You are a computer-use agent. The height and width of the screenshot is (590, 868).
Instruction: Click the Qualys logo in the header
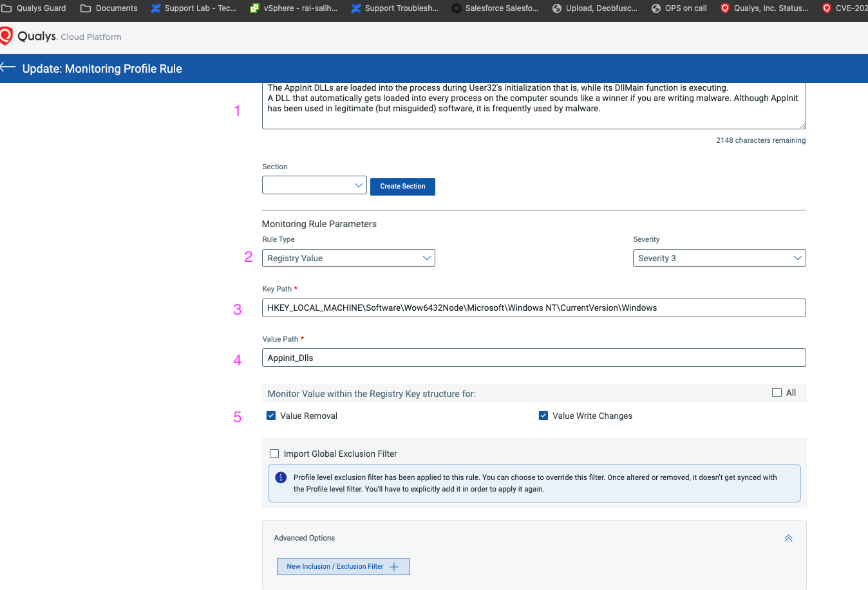click(x=8, y=36)
